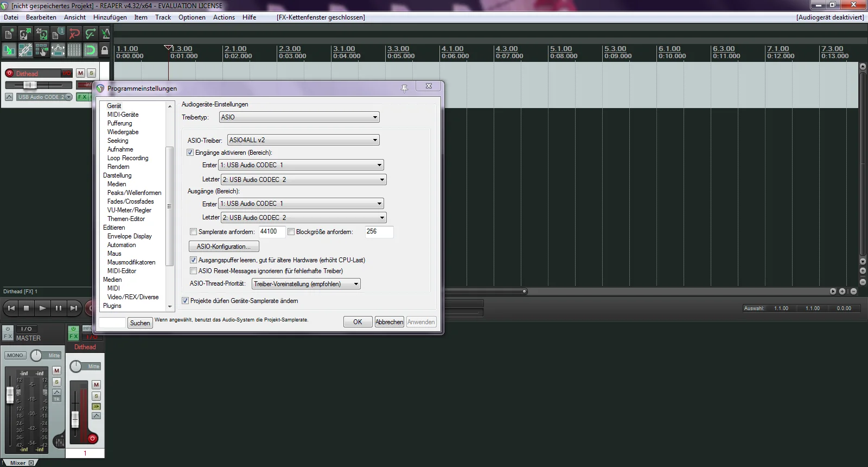The image size is (868, 467).
Task: Open ASIO-Treiber ASIO4ALL v2 dropdown
Action: [303, 140]
